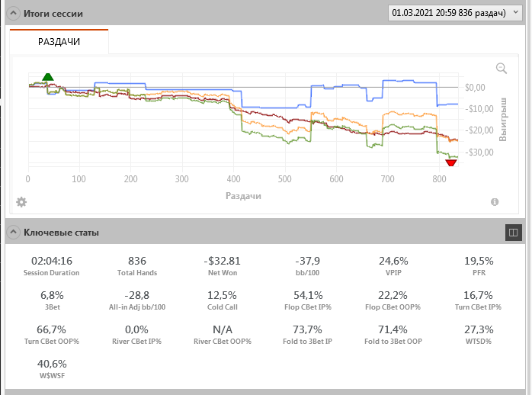This screenshot has height=395, width=532.
Task: Click the magnifier zoom icon on the graph
Action: pyautogui.click(x=502, y=68)
